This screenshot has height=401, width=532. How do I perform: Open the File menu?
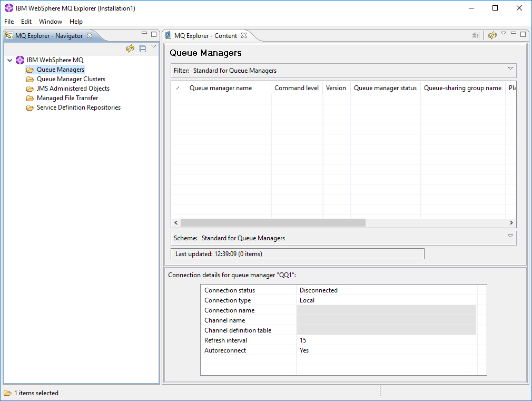9,22
